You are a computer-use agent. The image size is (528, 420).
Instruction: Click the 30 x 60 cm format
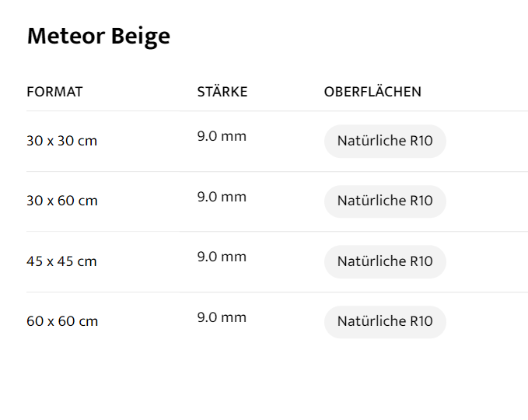(62, 201)
